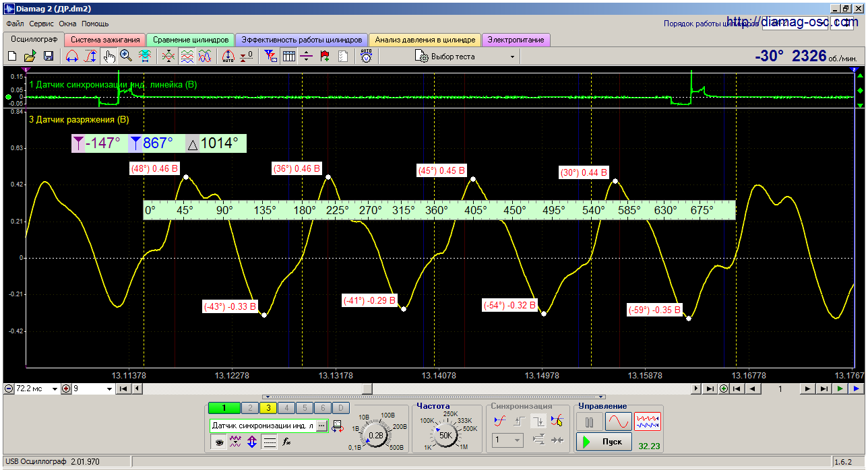This screenshot has width=868, height=470.
Task: Open the Файл menu
Action: (x=15, y=24)
